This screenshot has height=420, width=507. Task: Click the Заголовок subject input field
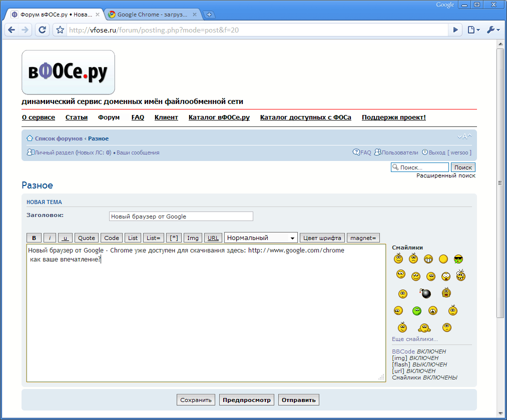coord(181,216)
